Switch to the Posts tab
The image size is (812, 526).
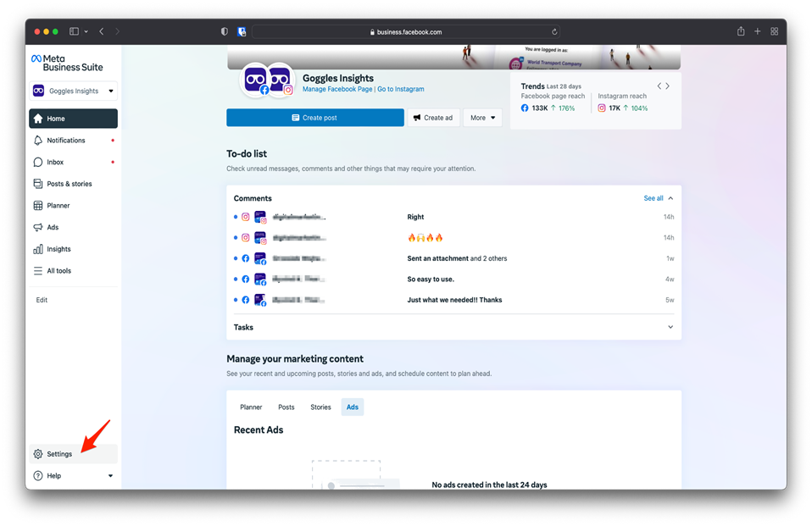[286, 407]
